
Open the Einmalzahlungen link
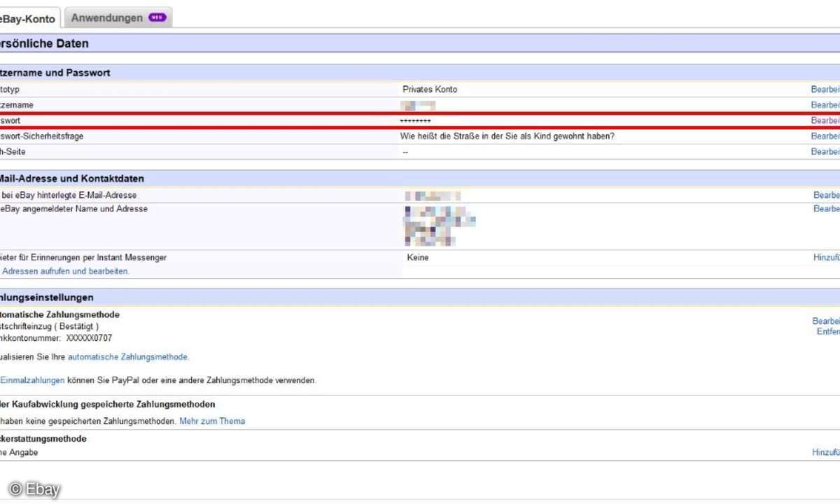click(32, 381)
